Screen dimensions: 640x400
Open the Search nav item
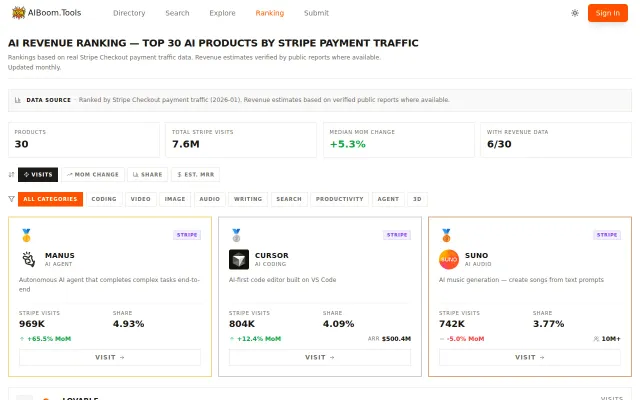click(177, 13)
